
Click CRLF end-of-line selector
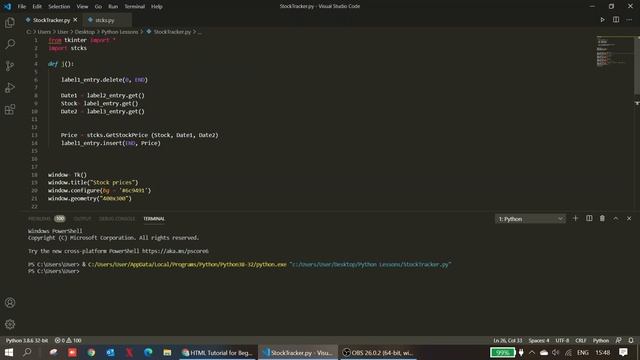point(581,340)
